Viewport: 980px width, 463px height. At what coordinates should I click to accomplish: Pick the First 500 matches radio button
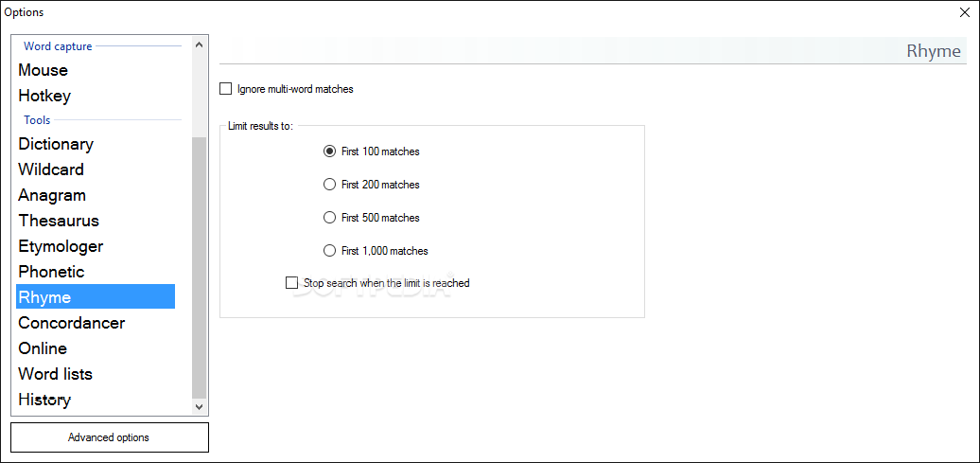pyautogui.click(x=330, y=218)
